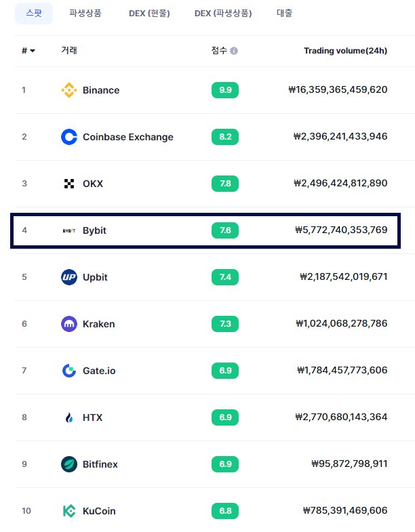
Task: Click the Coinbase Exchange logo icon
Action: 69,137
